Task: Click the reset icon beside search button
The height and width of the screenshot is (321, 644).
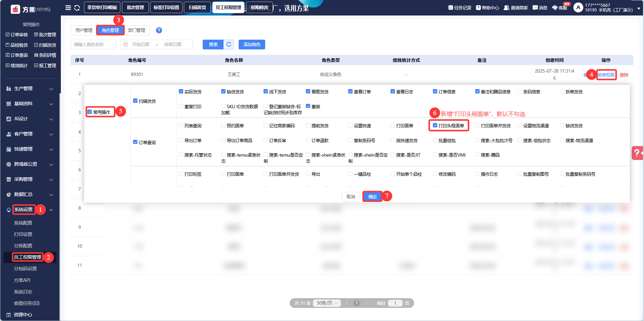Action: tap(229, 44)
